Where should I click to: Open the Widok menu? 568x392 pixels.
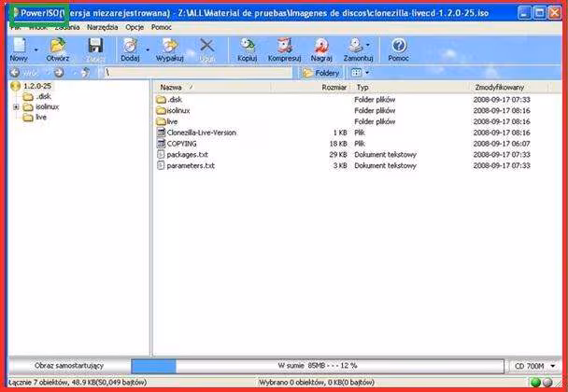point(38,27)
